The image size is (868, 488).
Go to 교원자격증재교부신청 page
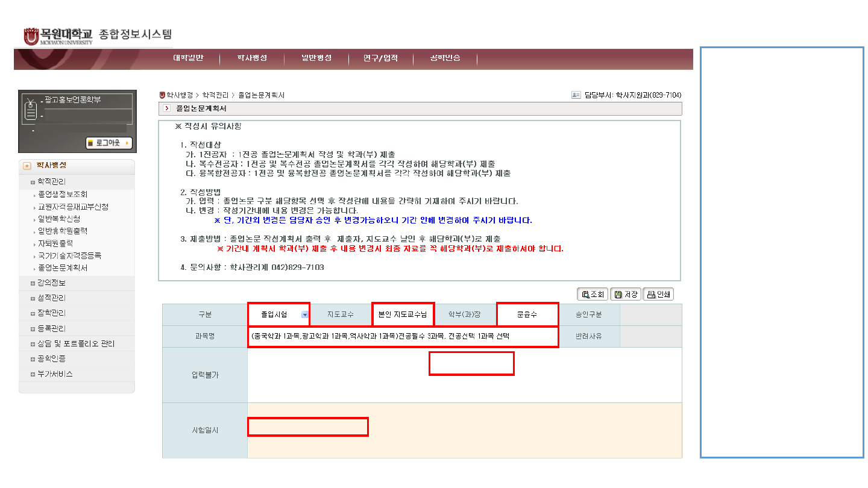73,207
